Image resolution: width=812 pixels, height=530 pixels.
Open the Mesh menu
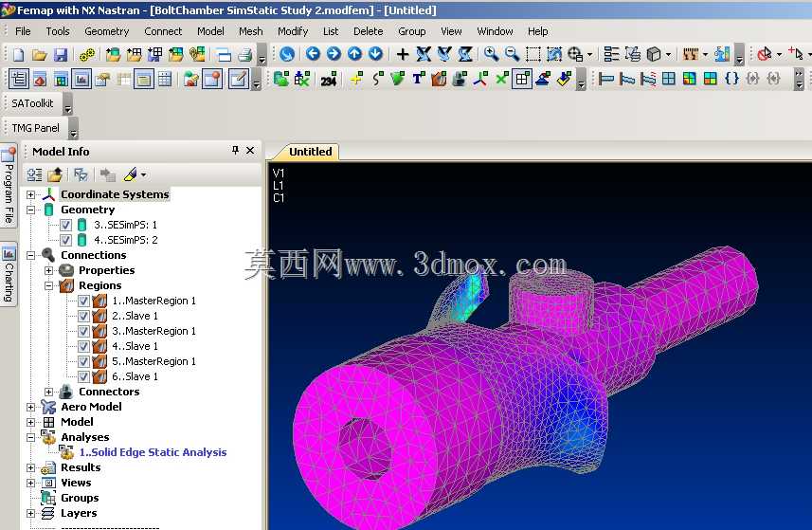(251, 31)
